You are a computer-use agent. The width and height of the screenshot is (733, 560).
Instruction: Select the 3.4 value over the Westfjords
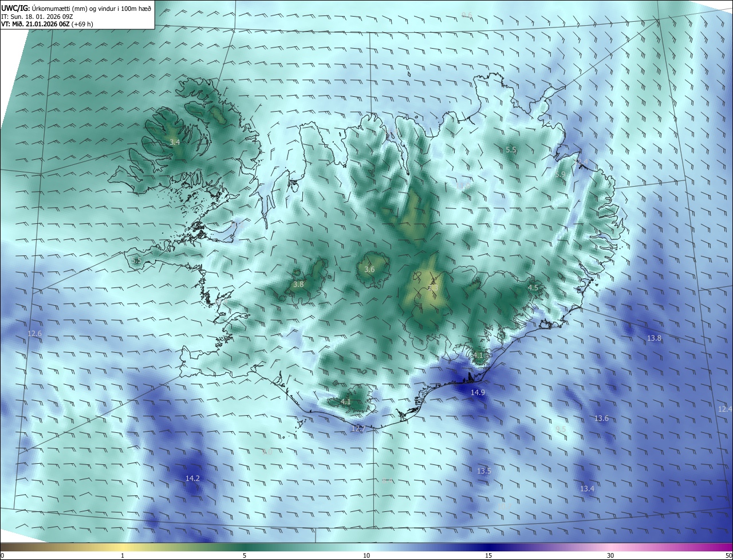point(175,142)
